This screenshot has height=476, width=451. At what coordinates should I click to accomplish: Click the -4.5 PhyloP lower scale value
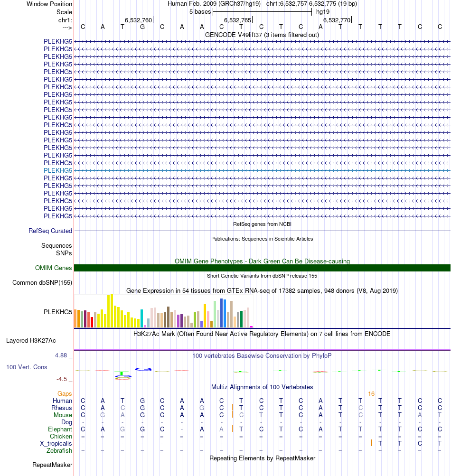(x=62, y=379)
